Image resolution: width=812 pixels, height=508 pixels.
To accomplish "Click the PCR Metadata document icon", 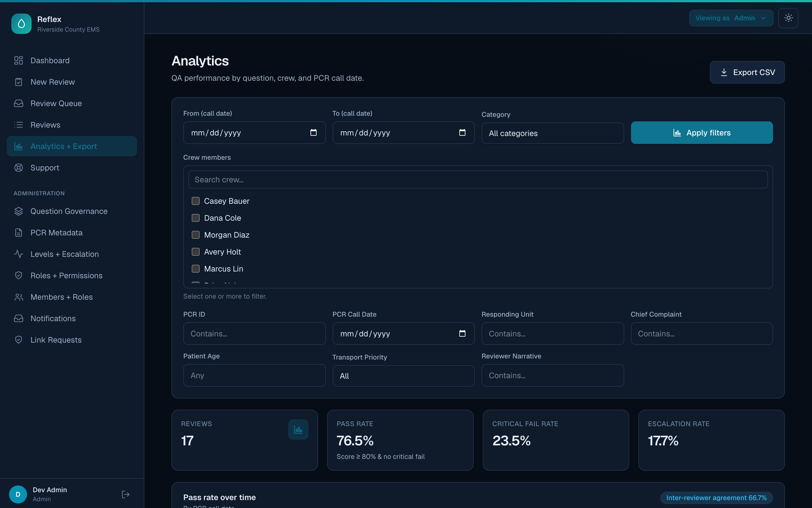I will [x=18, y=233].
